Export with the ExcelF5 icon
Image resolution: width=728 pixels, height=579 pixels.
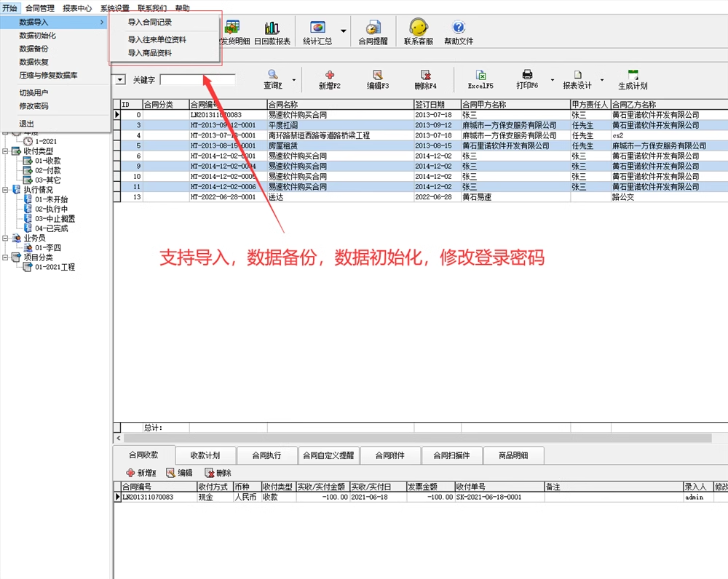(x=480, y=79)
